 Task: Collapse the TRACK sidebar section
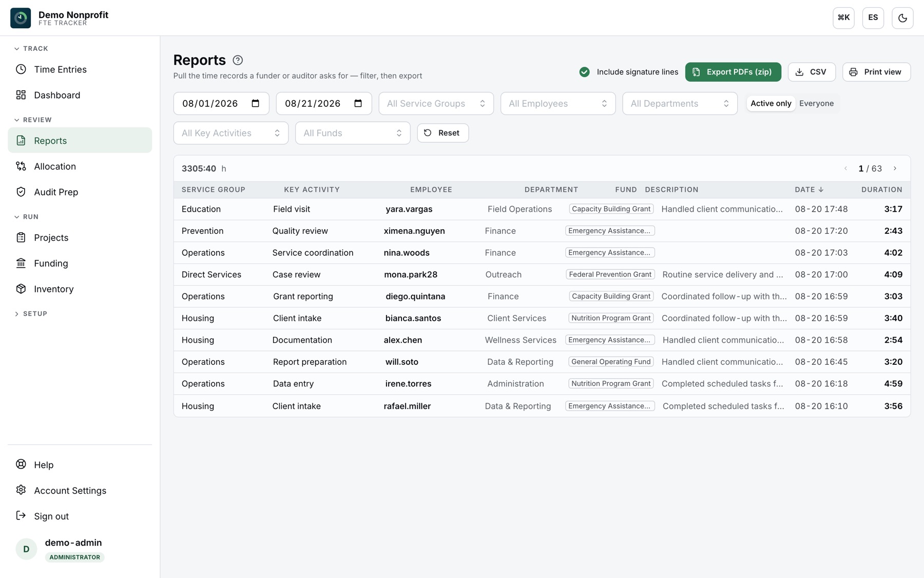[31, 48]
